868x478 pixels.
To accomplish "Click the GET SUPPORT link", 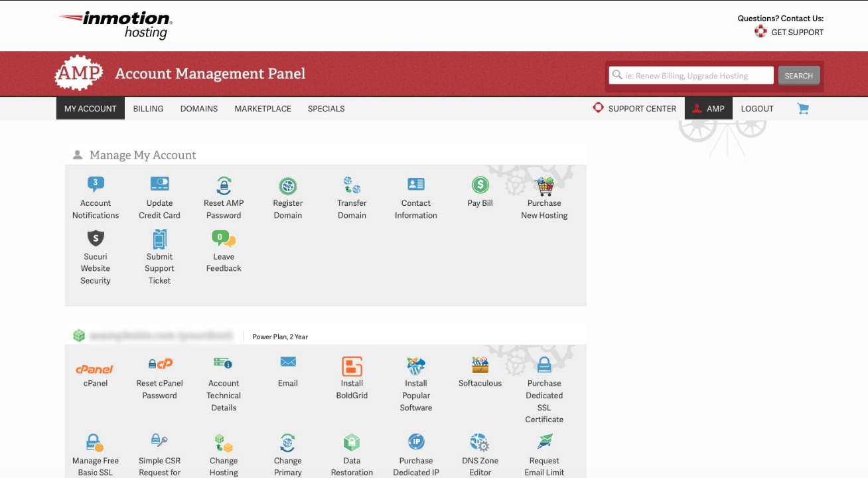I will [789, 32].
